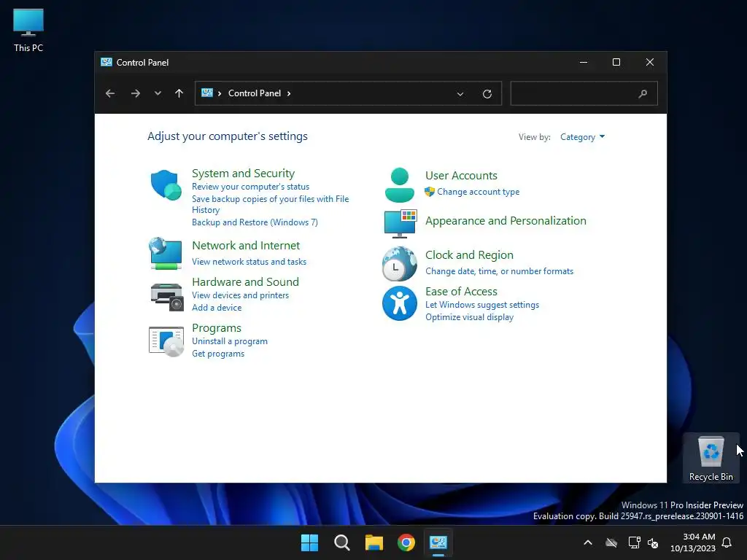The width and height of the screenshot is (747, 560).
Task: Open the System and Security shield icon
Action: click(166, 184)
